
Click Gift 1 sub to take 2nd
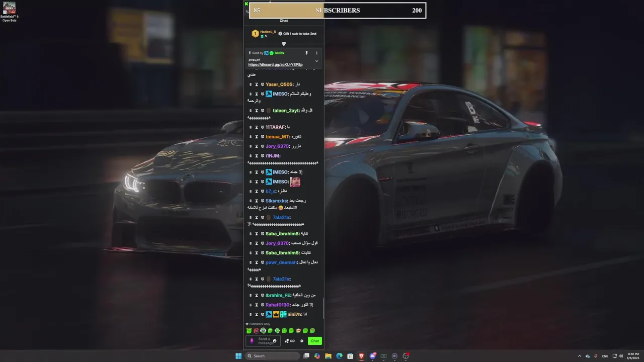(297, 34)
